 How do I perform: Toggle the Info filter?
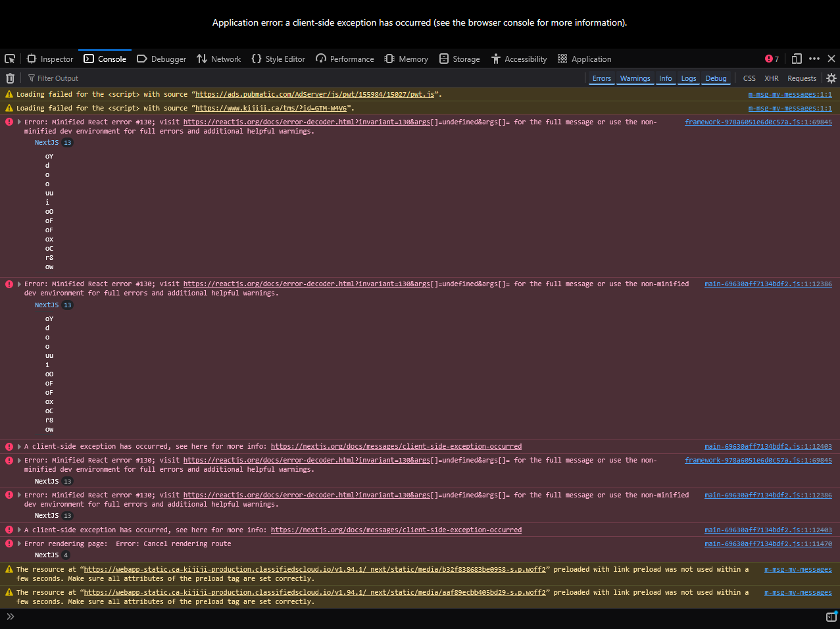click(666, 78)
